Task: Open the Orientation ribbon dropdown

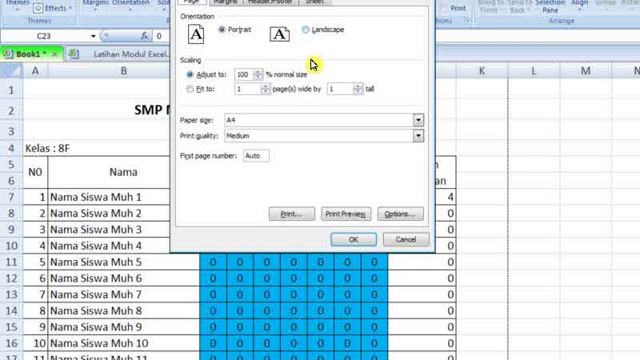Action: tap(131, 3)
